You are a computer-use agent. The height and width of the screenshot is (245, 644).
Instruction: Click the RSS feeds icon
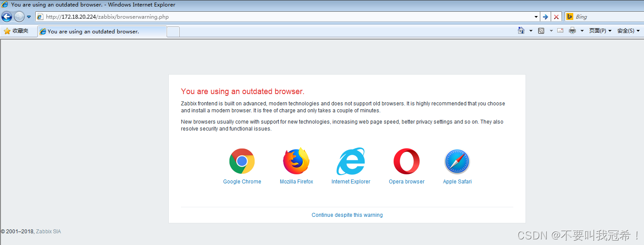tap(541, 31)
